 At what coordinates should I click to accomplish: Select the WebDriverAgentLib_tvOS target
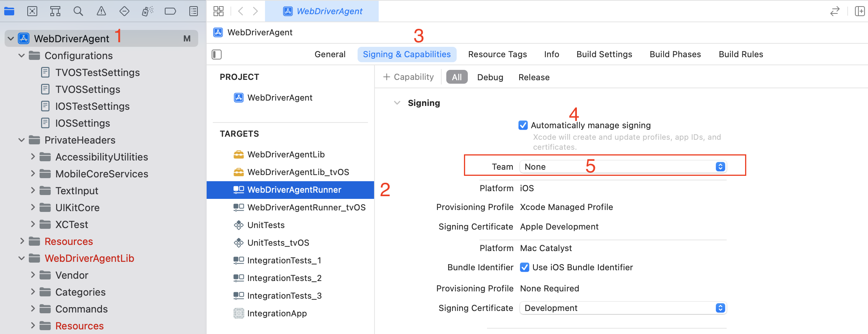[x=291, y=172]
